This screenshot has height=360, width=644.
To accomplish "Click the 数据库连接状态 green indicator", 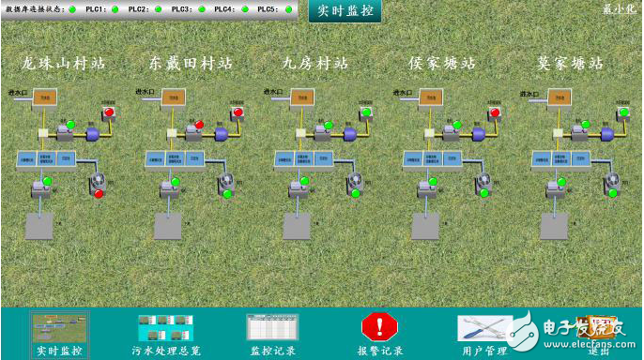I will pyautogui.click(x=72, y=9).
